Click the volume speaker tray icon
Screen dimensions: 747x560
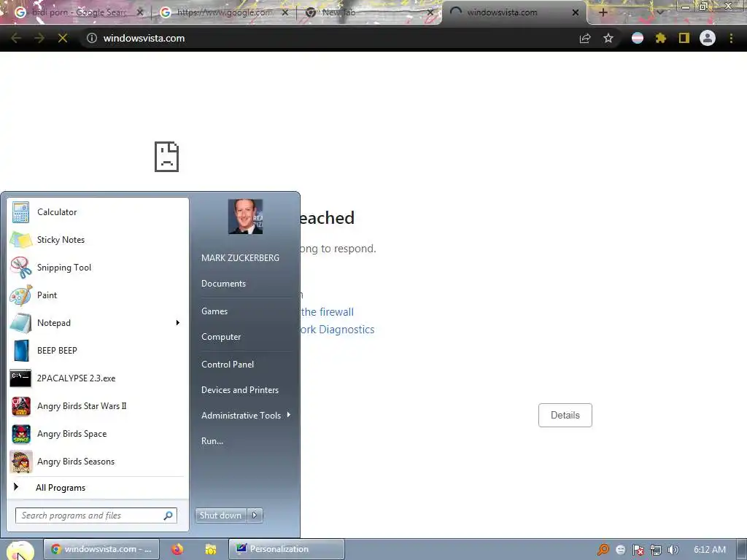(x=673, y=550)
